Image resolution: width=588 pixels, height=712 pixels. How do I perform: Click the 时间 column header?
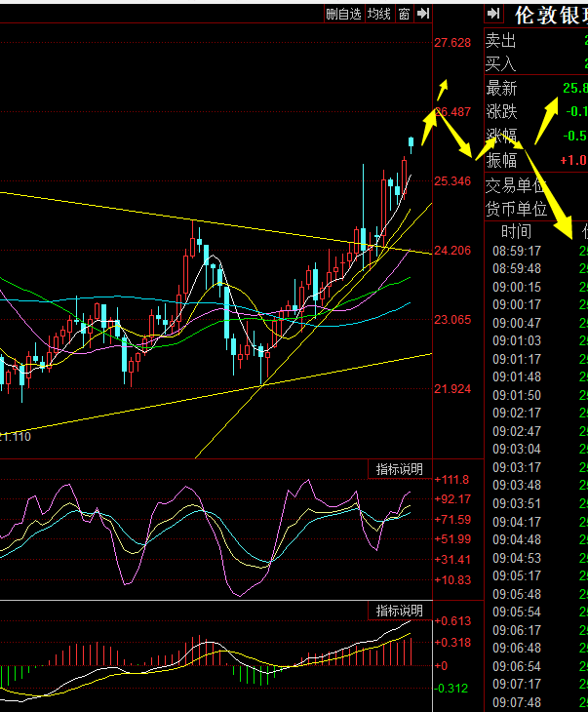tap(516, 231)
